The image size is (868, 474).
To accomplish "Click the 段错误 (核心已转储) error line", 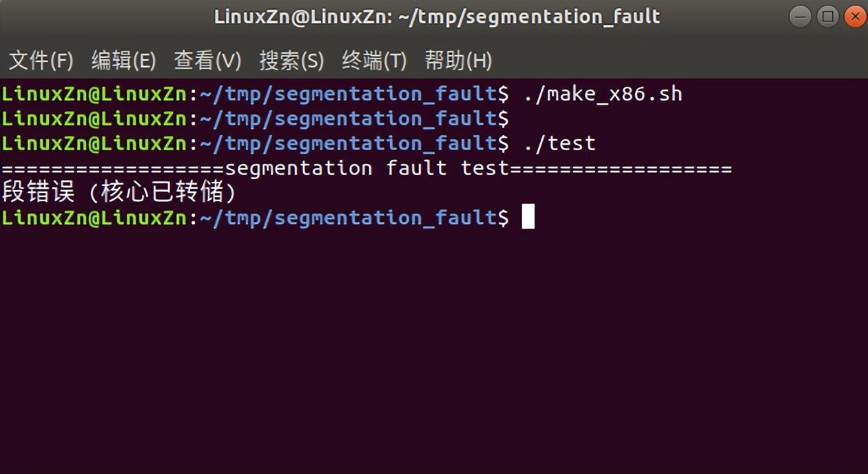I will coord(119,193).
